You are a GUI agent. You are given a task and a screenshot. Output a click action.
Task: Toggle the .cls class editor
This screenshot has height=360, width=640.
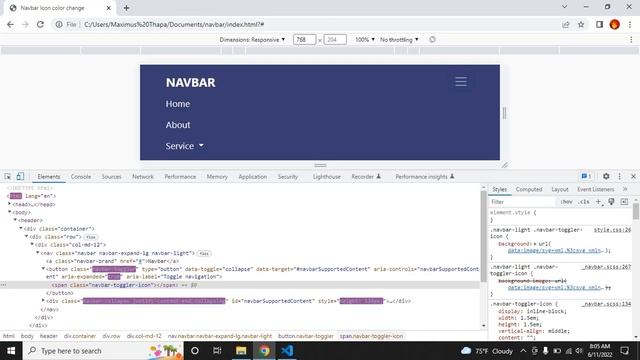pyautogui.click(x=584, y=202)
